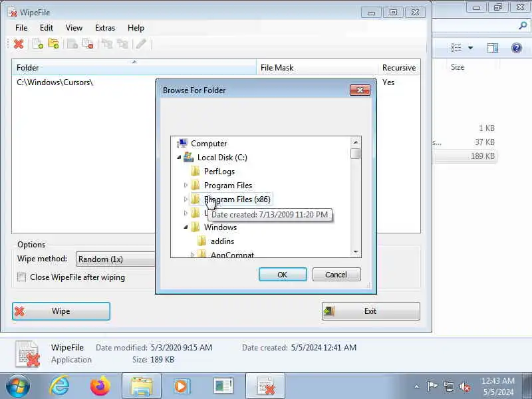Open Windows Explorer taskbar button

click(142, 386)
